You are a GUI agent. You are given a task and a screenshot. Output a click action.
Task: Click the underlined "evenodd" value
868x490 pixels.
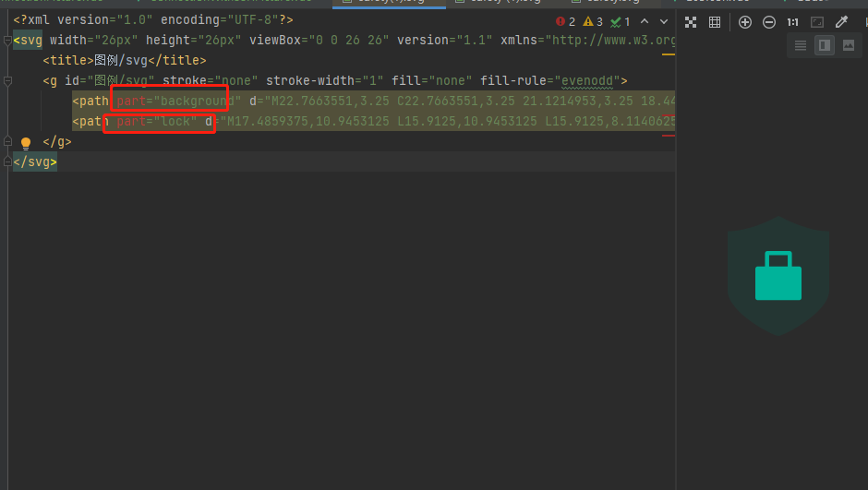(x=586, y=81)
